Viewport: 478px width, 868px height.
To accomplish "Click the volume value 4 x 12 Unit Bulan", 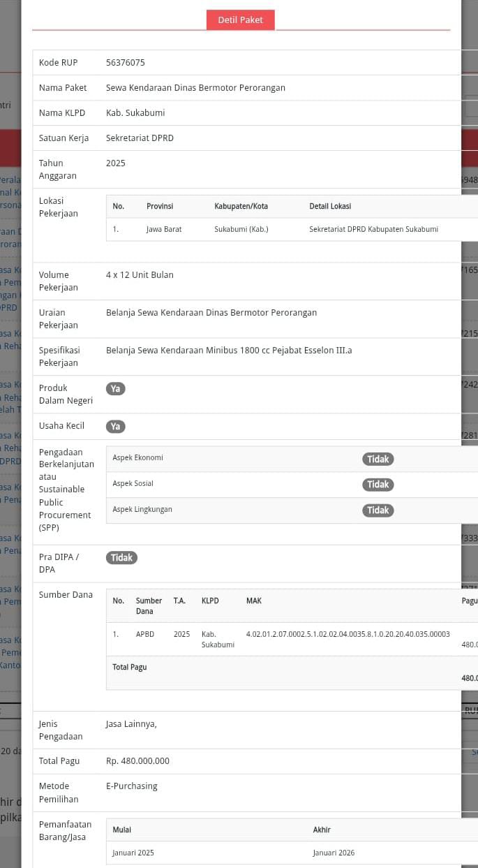I will coord(140,274).
